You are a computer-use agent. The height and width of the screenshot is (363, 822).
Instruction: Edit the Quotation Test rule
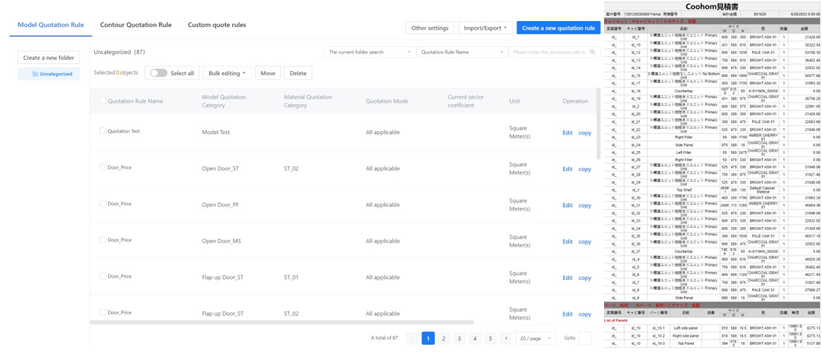click(567, 133)
